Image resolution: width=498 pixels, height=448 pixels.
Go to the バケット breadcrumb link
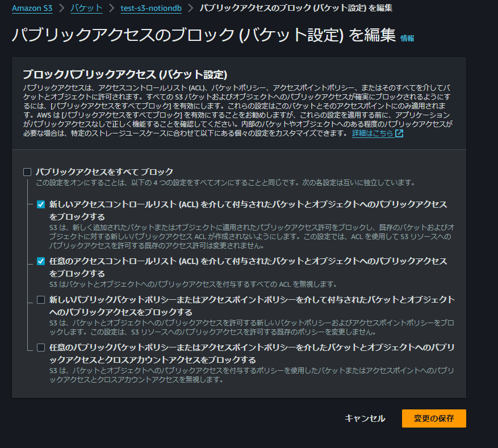(x=86, y=9)
